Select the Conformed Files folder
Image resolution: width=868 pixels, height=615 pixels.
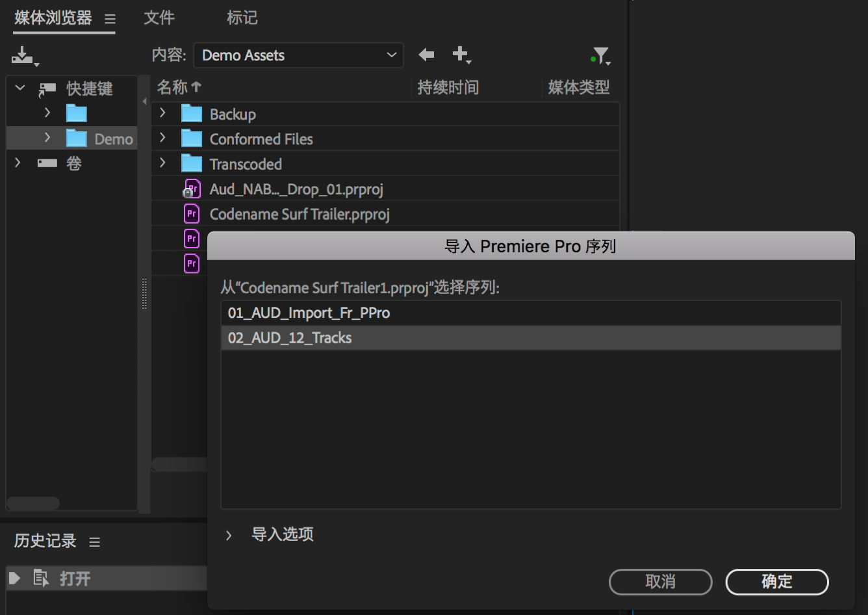[261, 139]
